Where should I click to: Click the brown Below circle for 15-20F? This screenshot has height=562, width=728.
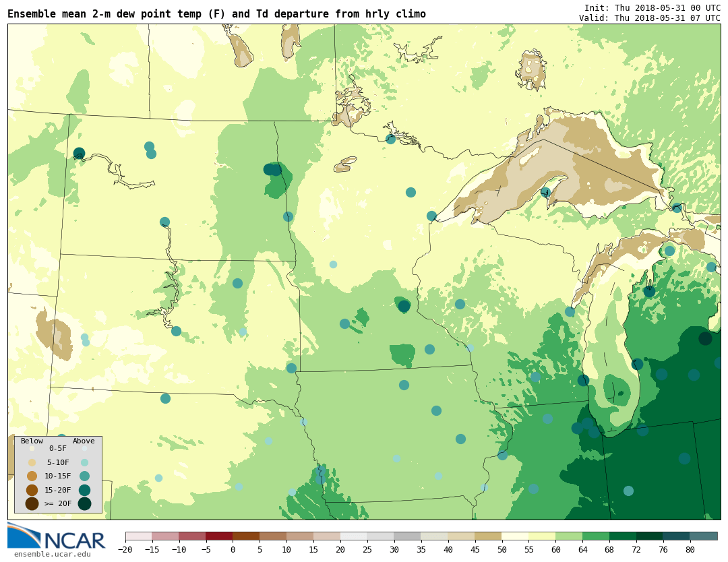point(32,490)
